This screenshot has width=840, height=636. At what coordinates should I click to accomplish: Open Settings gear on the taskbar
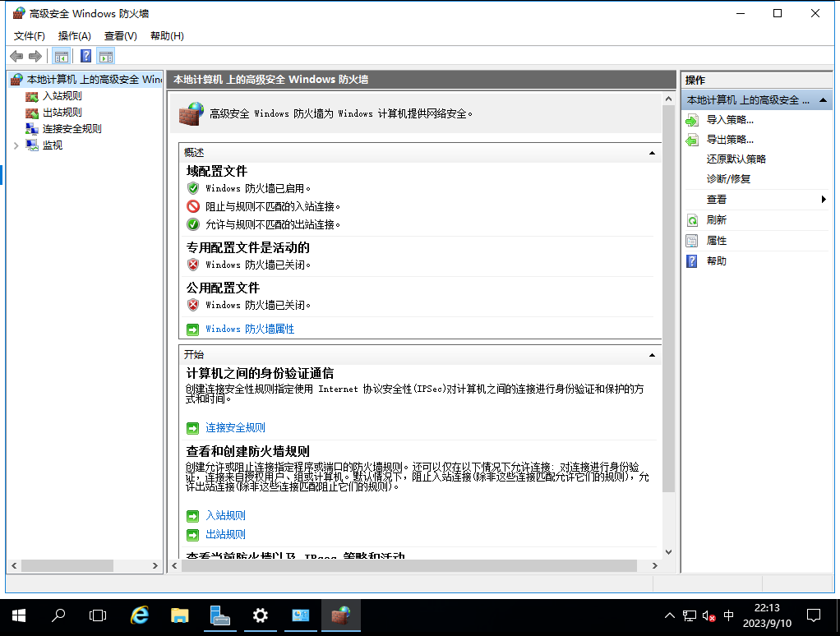tap(261, 616)
